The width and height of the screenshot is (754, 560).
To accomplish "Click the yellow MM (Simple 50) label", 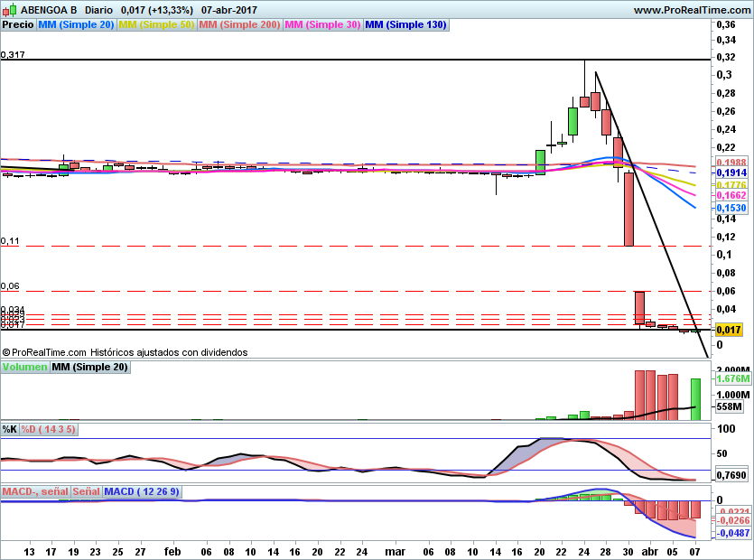I will (x=156, y=25).
